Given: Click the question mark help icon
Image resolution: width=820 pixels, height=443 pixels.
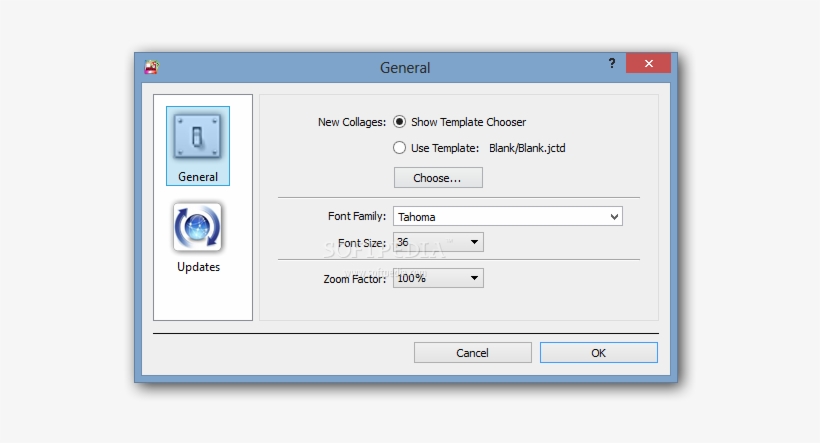Looking at the screenshot, I should [612, 64].
